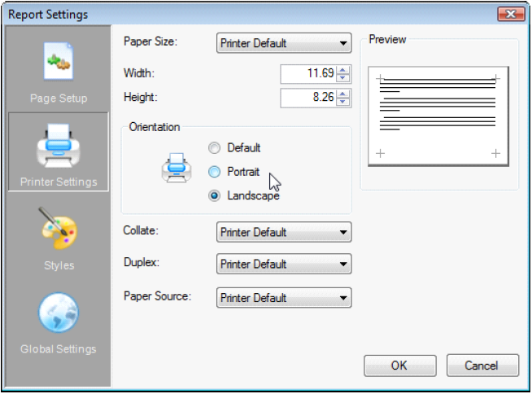Screen dimensions: 532x394
Task: Open the Collate dropdown
Action: [x=284, y=232]
